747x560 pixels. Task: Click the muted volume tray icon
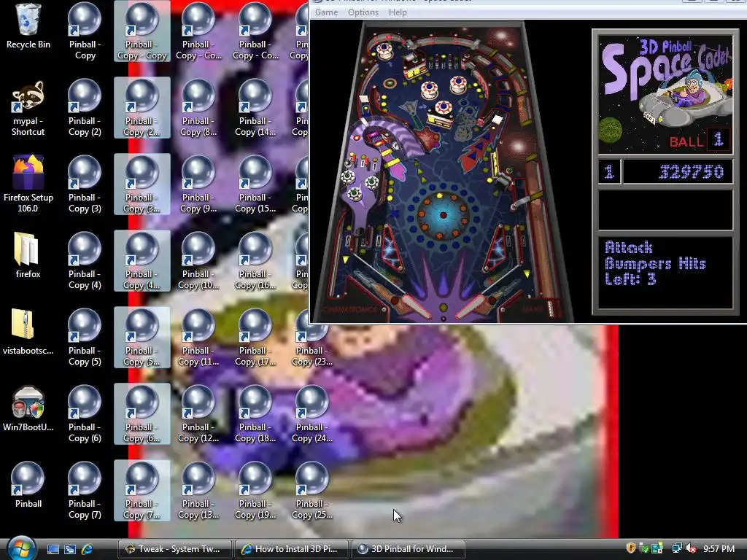(691, 548)
